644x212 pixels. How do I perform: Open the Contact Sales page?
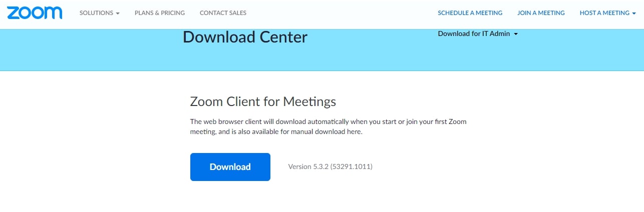point(223,13)
